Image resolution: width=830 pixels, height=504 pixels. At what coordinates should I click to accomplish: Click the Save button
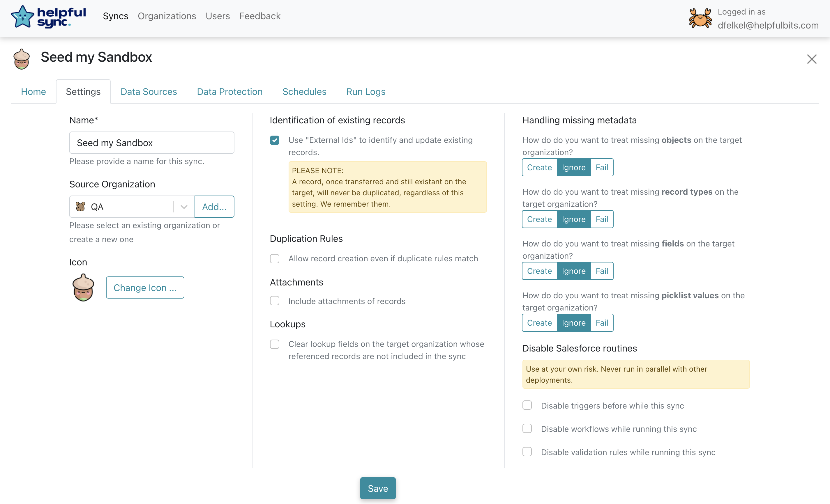[x=377, y=488]
